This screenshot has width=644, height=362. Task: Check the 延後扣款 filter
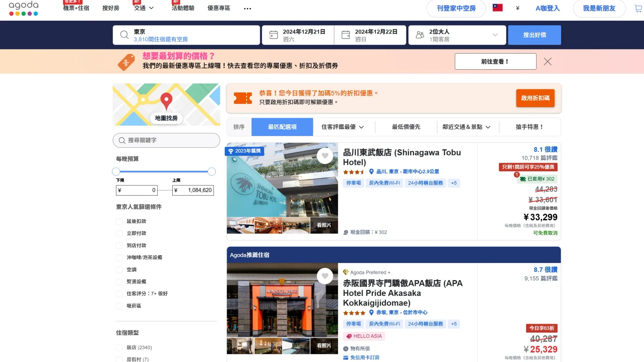(119, 221)
